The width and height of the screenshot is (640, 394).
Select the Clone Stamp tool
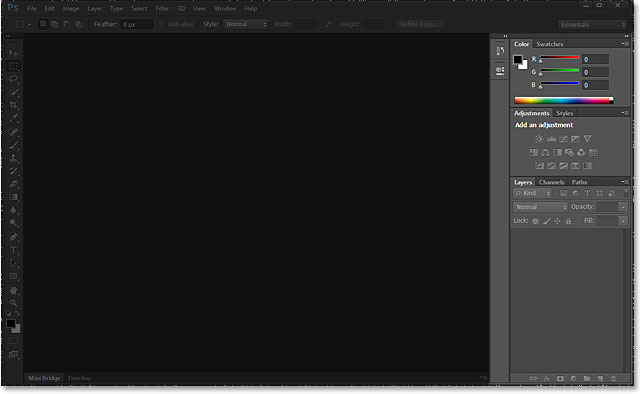click(13, 158)
